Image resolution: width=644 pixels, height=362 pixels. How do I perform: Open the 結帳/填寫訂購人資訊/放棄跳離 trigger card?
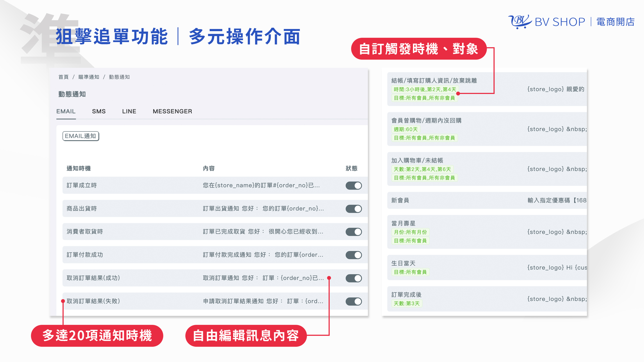487,89
